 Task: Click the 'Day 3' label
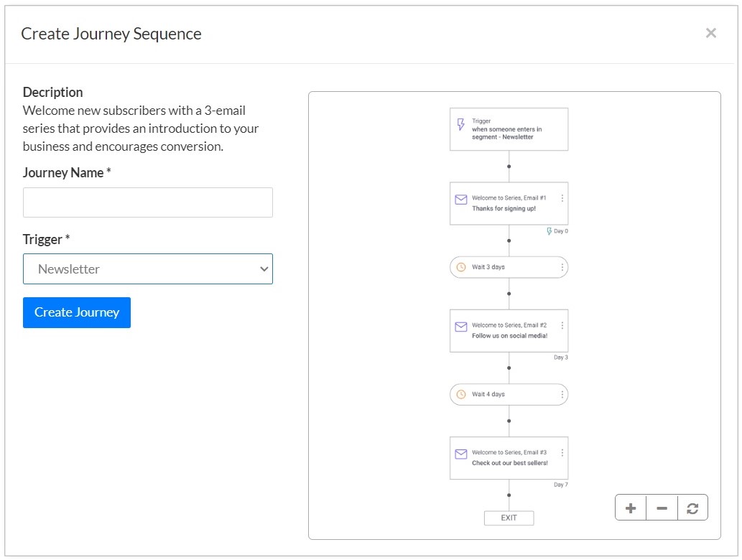tap(561, 358)
